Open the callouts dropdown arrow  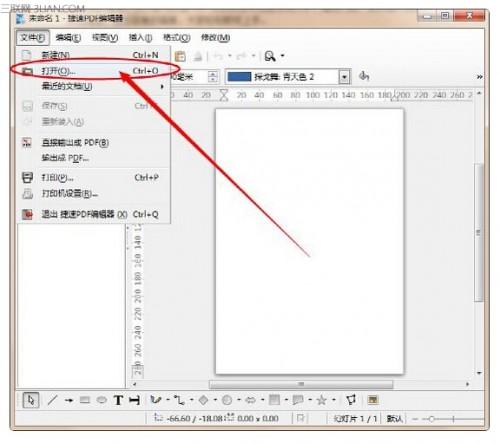point(310,400)
